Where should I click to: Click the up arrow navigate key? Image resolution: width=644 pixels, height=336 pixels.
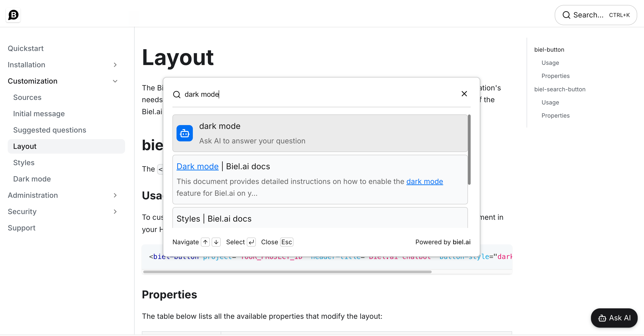(x=205, y=242)
